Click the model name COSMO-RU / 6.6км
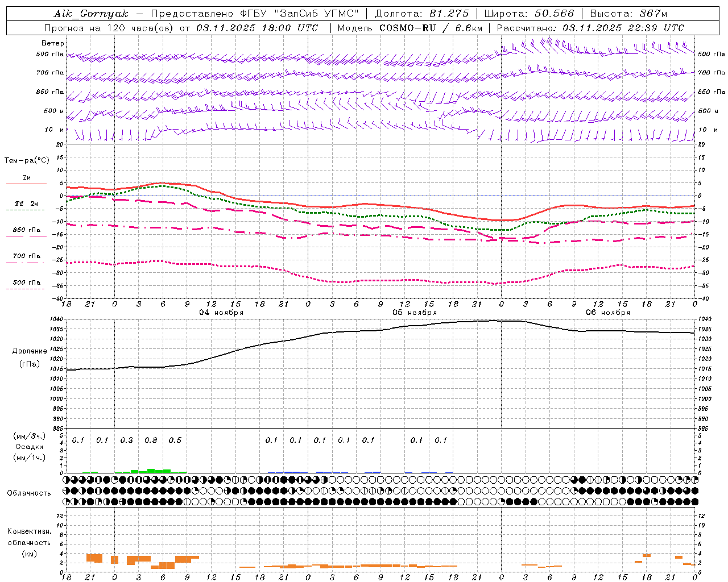Viewport: 728px width, 582px height. point(431,28)
